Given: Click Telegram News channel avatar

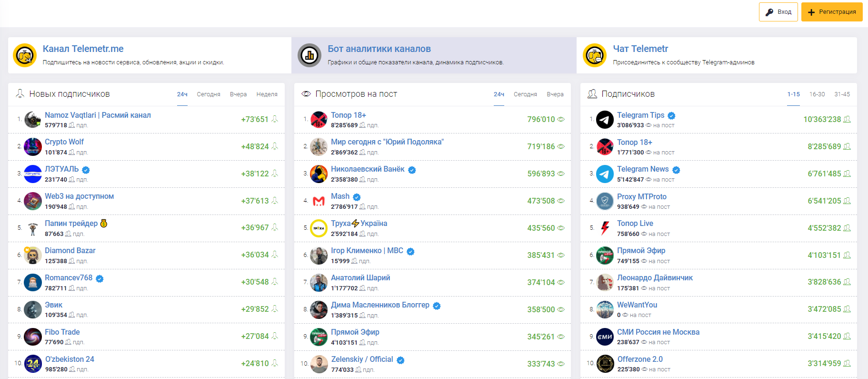Looking at the screenshot, I should coord(605,174).
